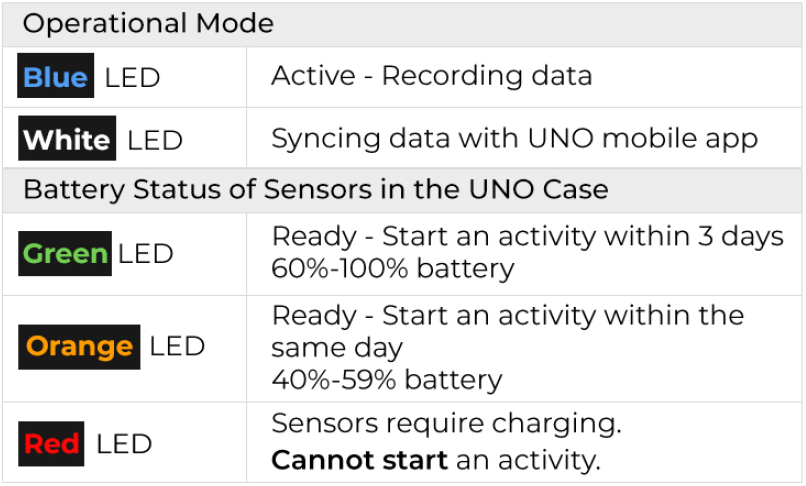The width and height of the screenshot is (806, 486).
Task: Click the Orange LED color badge
Action: click(79, 347)
